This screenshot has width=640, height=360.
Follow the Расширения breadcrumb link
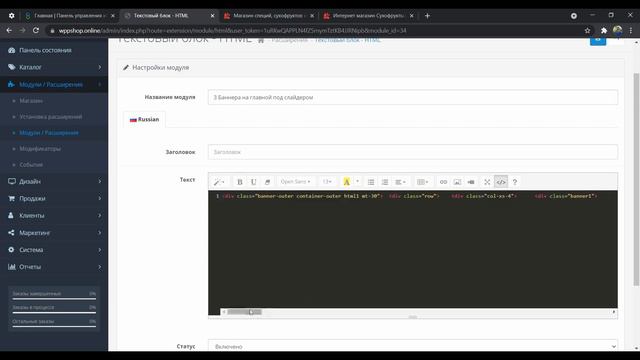coord(290,40)
